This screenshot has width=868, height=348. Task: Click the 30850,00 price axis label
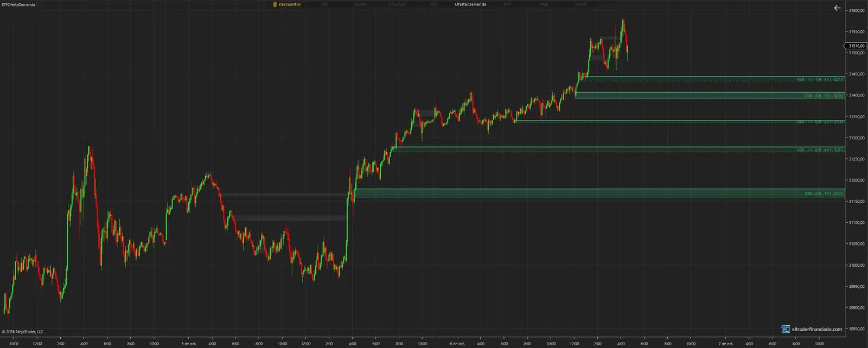pos(857,329)
